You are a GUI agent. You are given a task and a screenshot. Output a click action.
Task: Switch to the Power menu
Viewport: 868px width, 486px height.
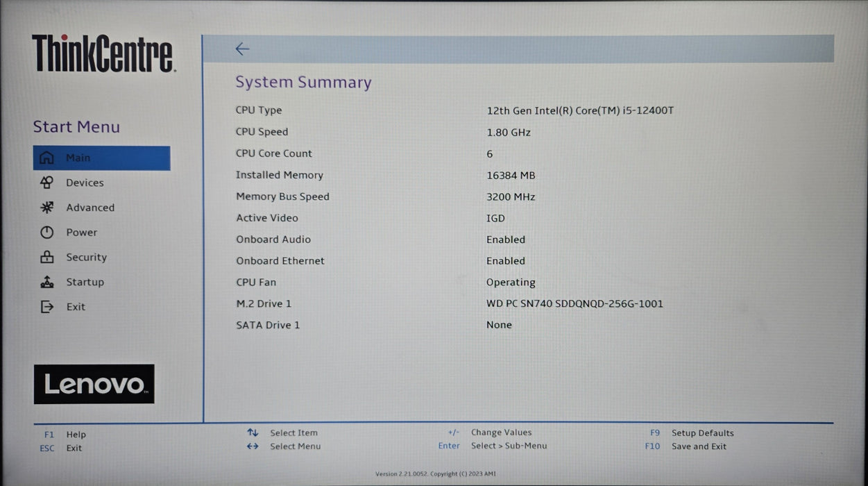(82, 233)
